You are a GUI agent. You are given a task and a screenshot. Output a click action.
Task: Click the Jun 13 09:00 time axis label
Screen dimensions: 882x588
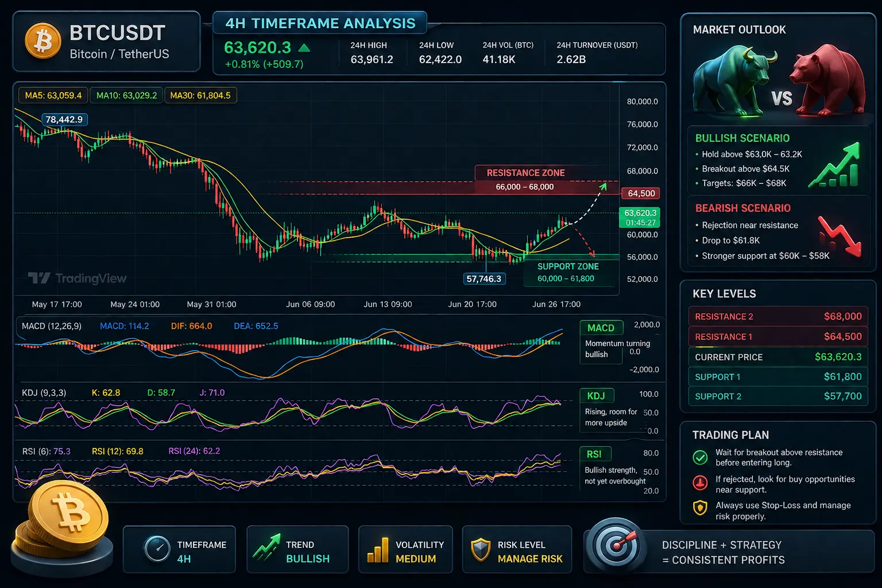point(388,304)
